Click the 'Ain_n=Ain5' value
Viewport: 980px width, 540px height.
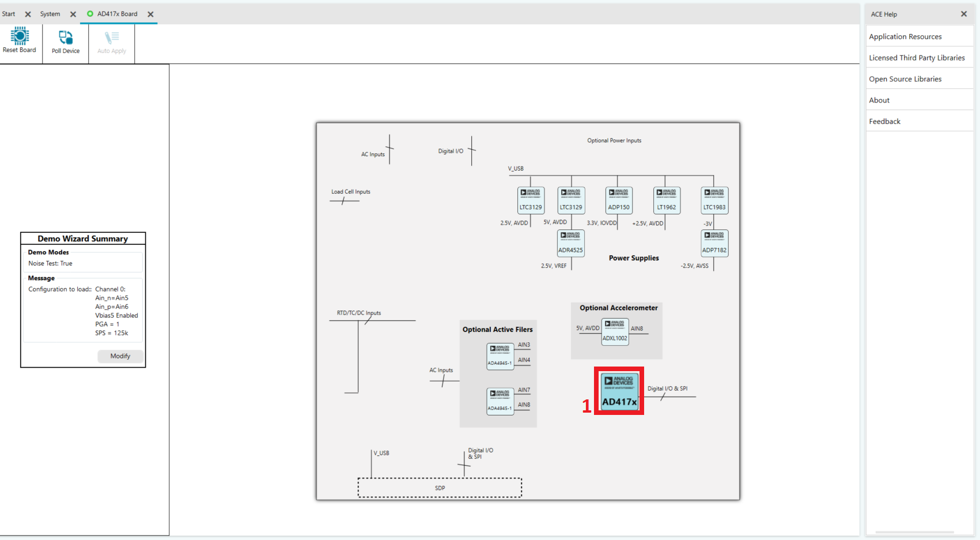click(112, 298)
